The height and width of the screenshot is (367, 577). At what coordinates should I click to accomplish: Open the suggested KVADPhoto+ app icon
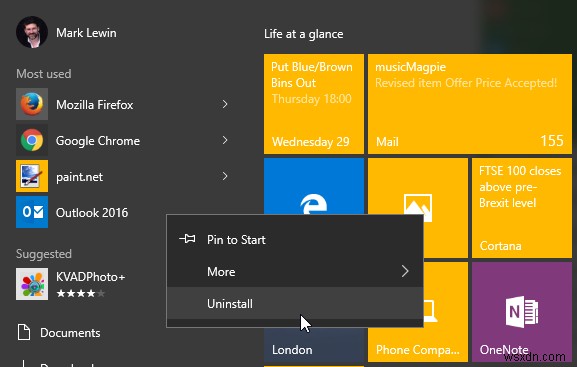pyautogui.click(x=32, y=284)
